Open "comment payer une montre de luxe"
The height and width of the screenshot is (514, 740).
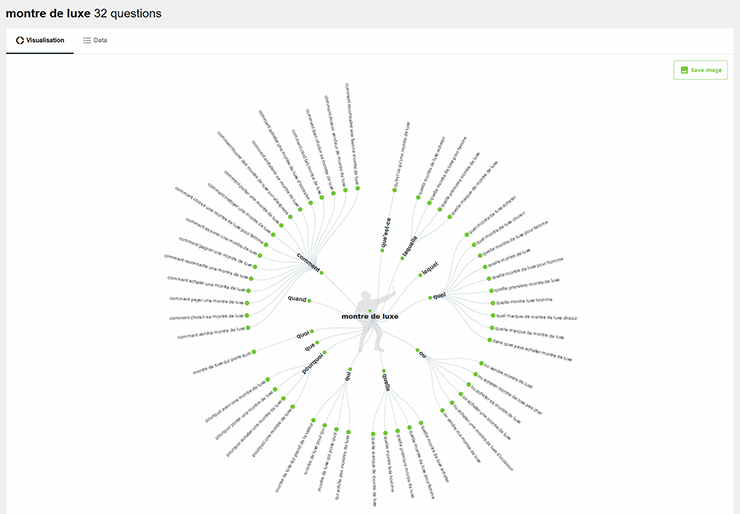(207, 299)
